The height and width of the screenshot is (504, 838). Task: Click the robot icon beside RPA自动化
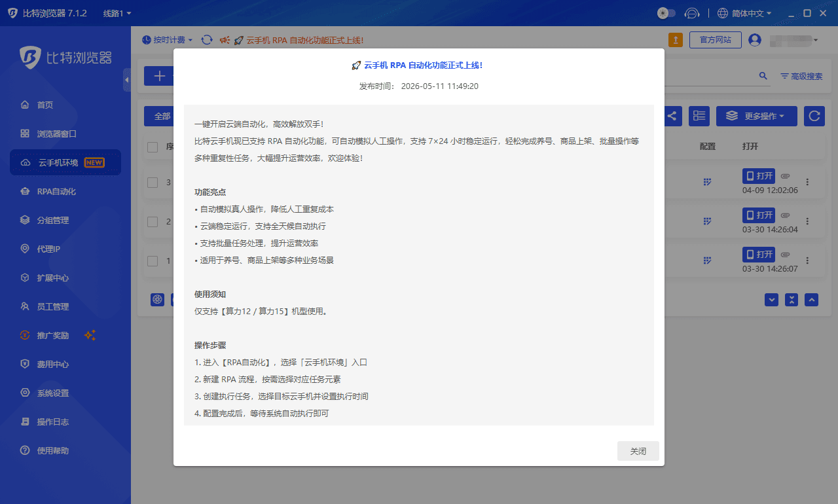click(x=25, y=191)
